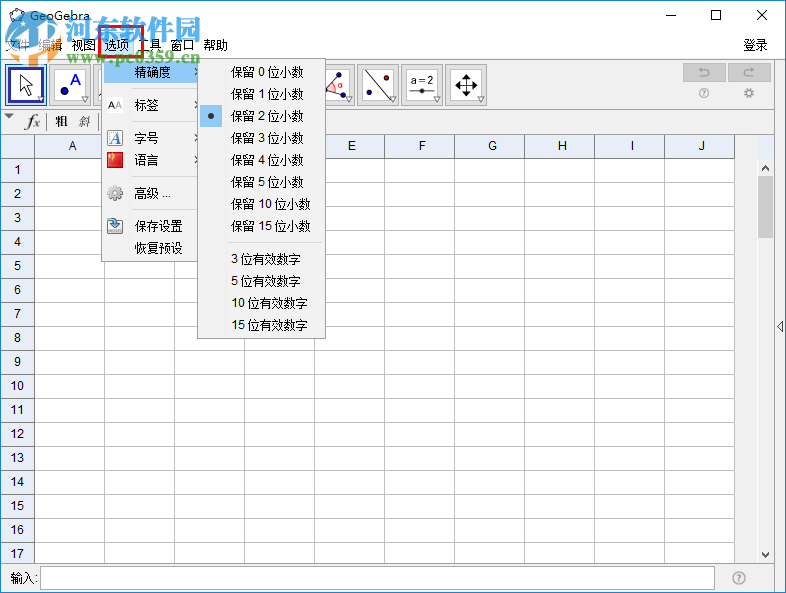Open the 窗口 menu
Screen dimensions: 786x593
[182, 45]
